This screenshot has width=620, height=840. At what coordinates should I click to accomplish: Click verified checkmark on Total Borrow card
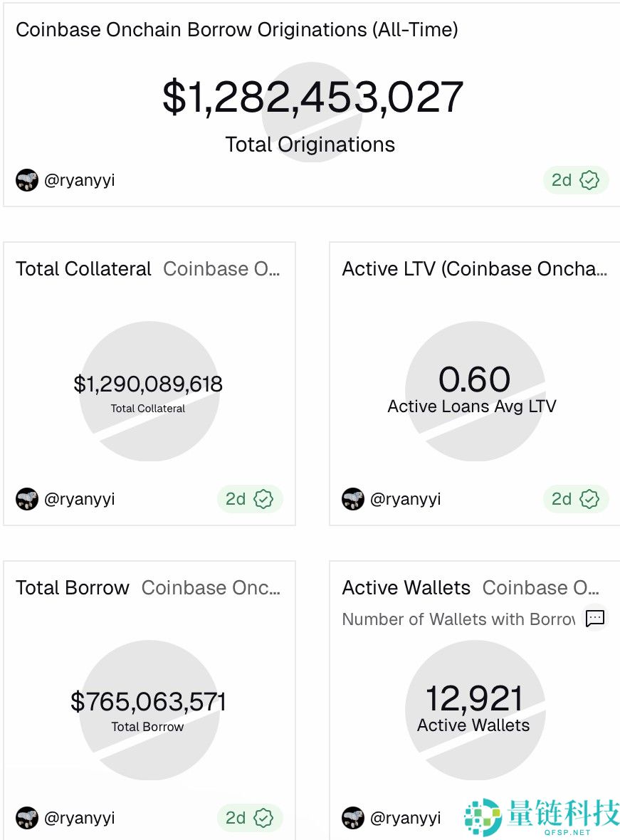tap(263, 818)
